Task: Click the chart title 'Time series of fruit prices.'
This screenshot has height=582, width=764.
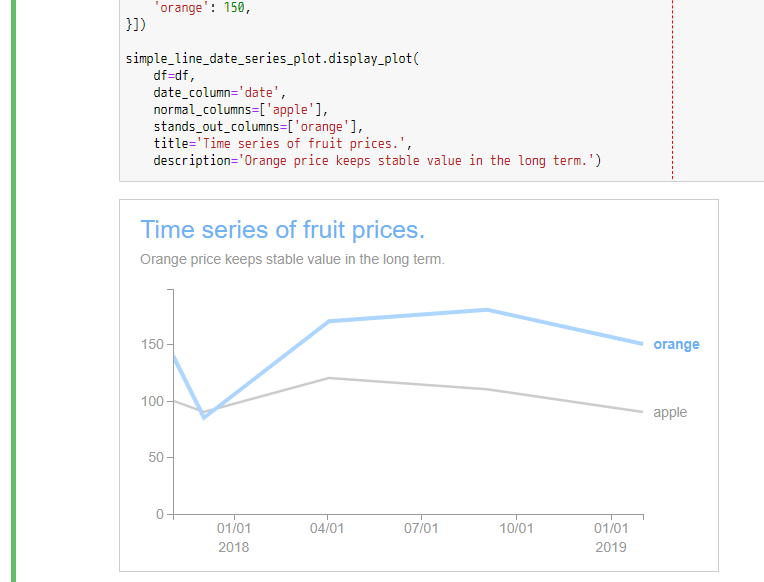Action: [x=282, y=230]
